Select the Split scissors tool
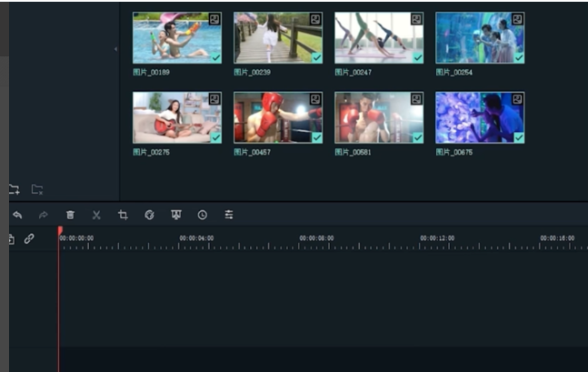The width and height of the screenshot is (588, 372). (x=96, y=215)
